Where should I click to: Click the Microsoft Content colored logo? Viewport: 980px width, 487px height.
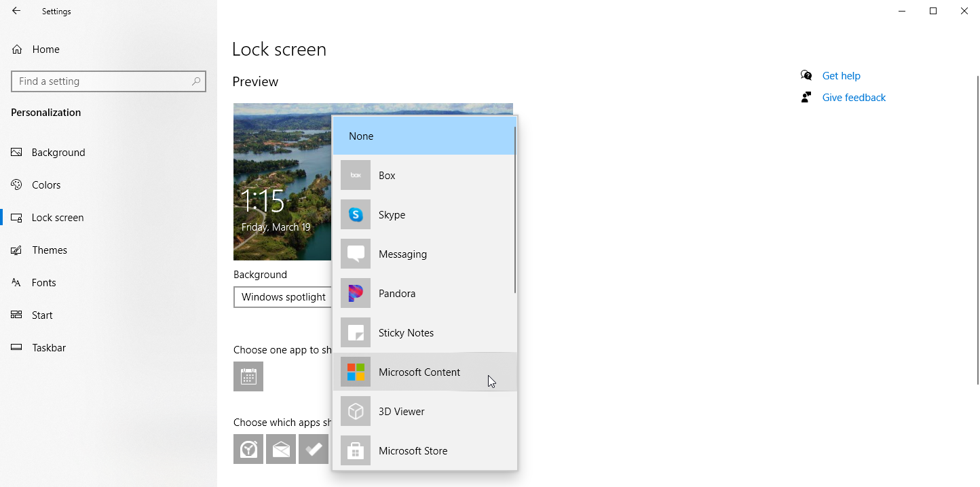356,372
